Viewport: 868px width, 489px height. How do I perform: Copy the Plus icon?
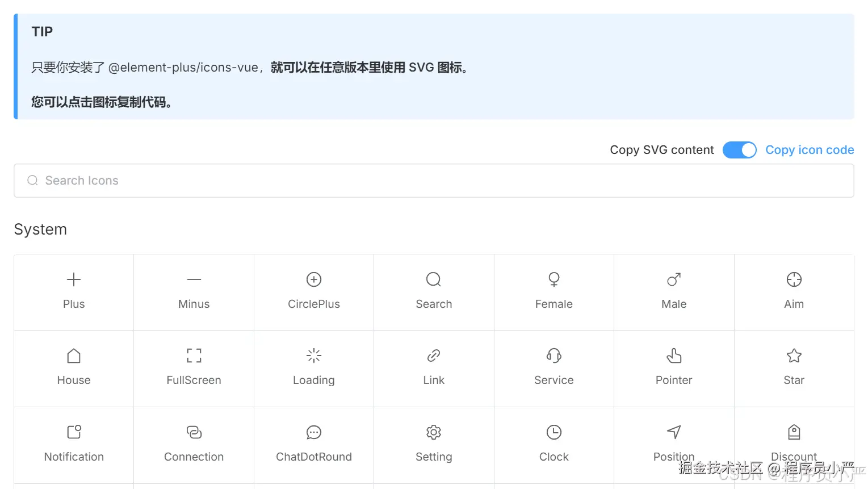tap(74, 279)
